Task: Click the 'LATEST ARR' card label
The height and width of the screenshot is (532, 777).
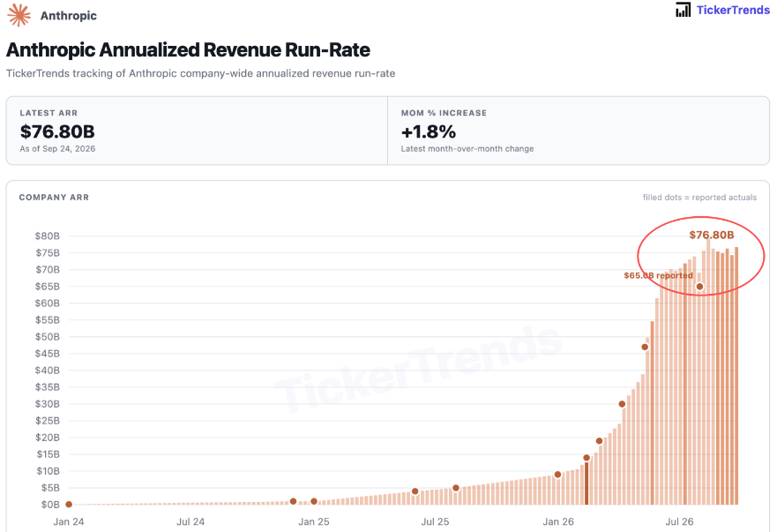Action: pyautogui.click(x=49, y=113)
